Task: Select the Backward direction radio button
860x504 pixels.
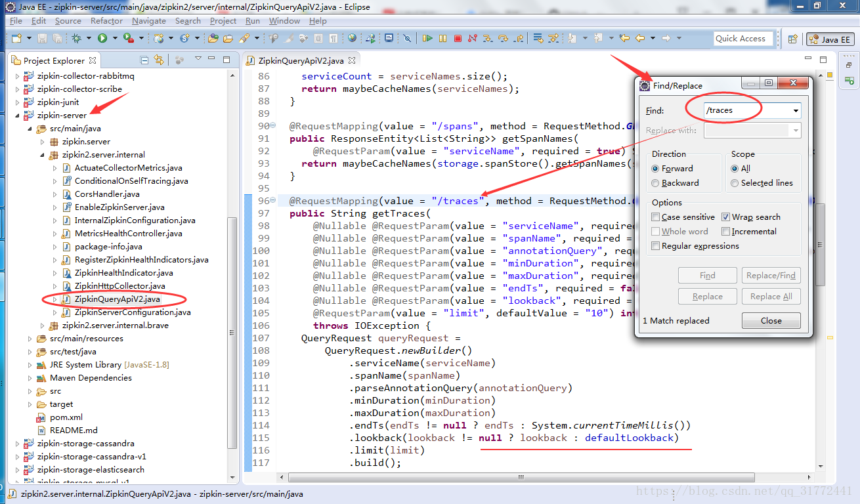Action: (655, 183)
